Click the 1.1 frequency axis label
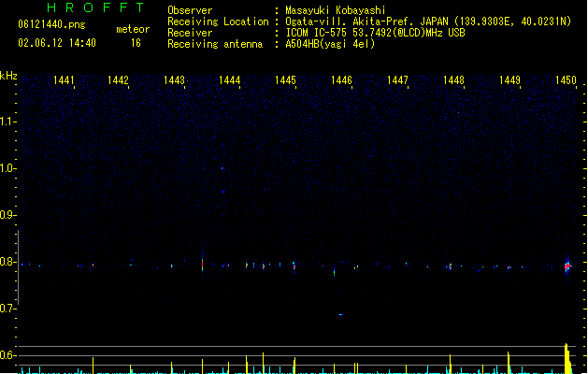Screen dimensions: 588x374 point(7,122)
